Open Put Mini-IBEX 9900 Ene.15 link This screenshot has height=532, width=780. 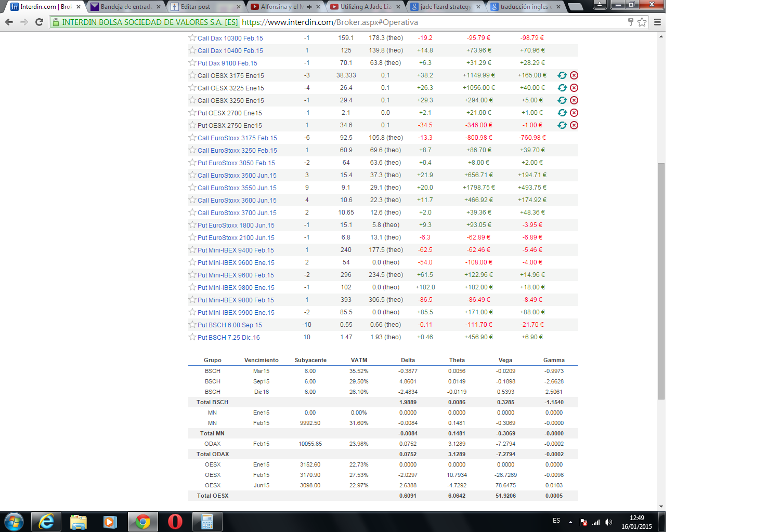click(236, 312)
